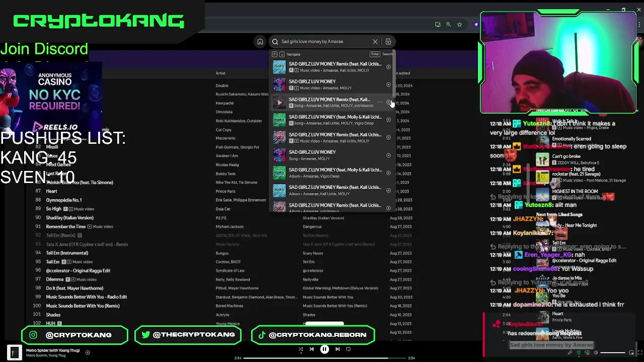
Task: Toggle shuffle in playback controls
Action: [301, 349]
